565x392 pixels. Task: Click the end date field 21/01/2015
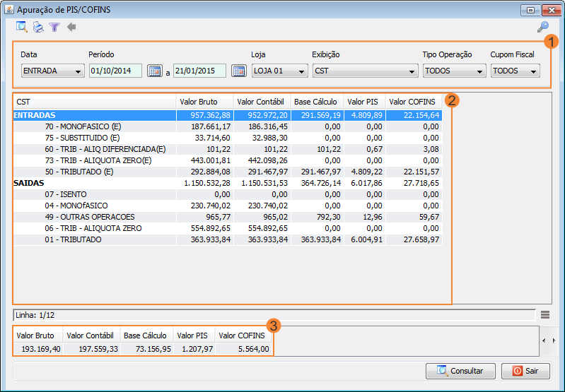pyautogui.click(x=199, y=71)
